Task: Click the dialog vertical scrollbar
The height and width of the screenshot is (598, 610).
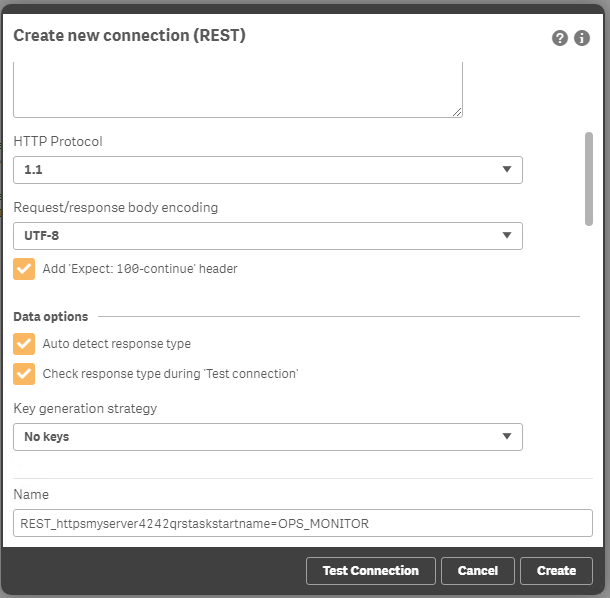Action: coord(589,178)
